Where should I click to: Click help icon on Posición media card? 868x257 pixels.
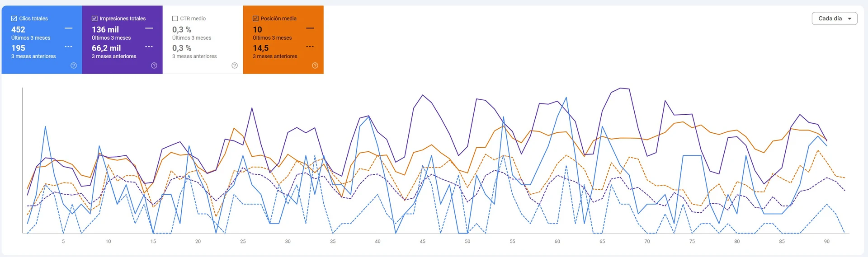(315, 65)
